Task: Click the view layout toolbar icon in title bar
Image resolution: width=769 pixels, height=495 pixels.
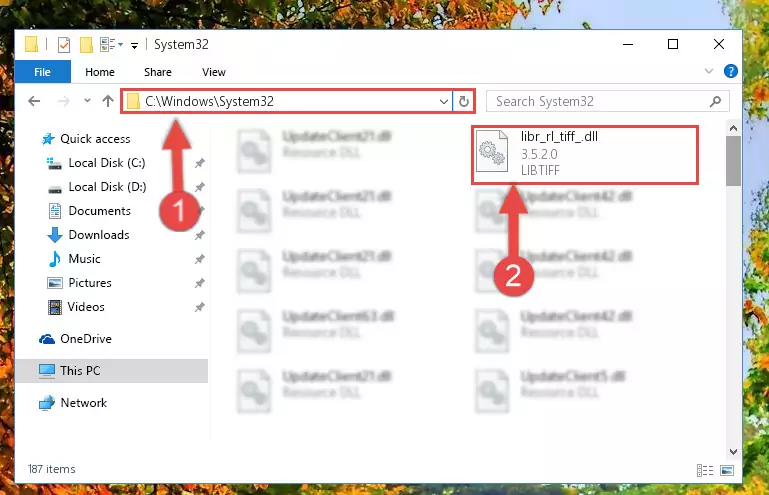Action: [x=107, y=45]
